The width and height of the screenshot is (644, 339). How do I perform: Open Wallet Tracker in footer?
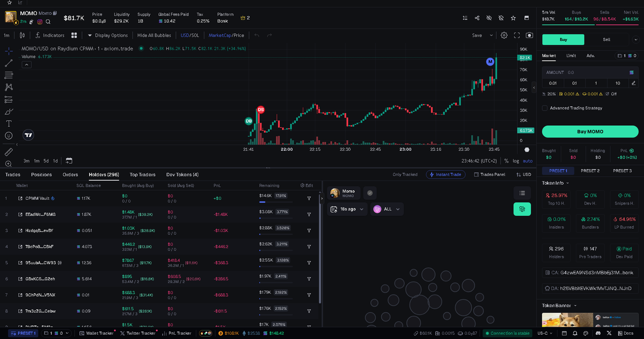tap(96, 333)
